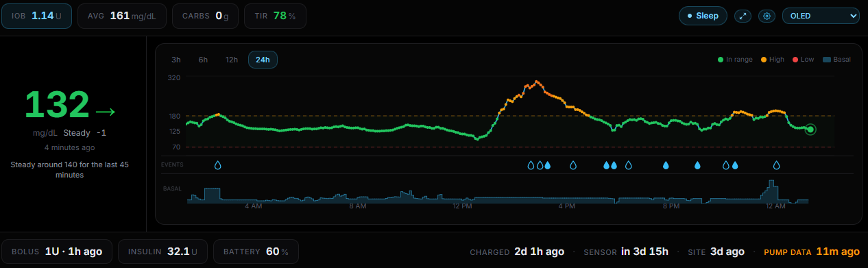Screen dimensions: 868x268
Task: Toggle the High legend entry
Action: pos(772,60)
